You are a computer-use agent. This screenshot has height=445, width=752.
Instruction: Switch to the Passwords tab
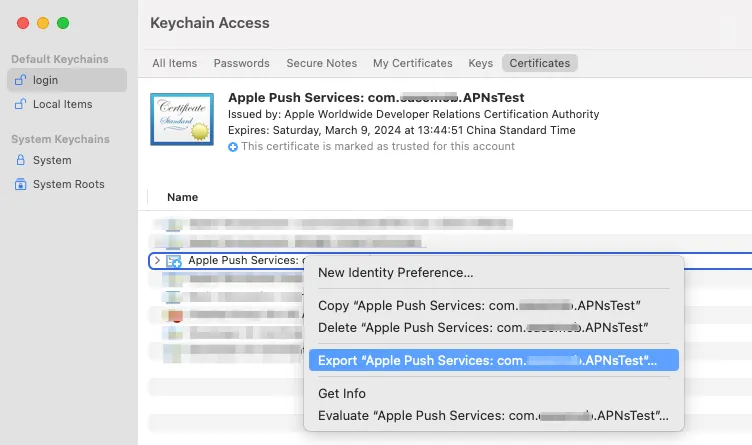tap(242, 63)
